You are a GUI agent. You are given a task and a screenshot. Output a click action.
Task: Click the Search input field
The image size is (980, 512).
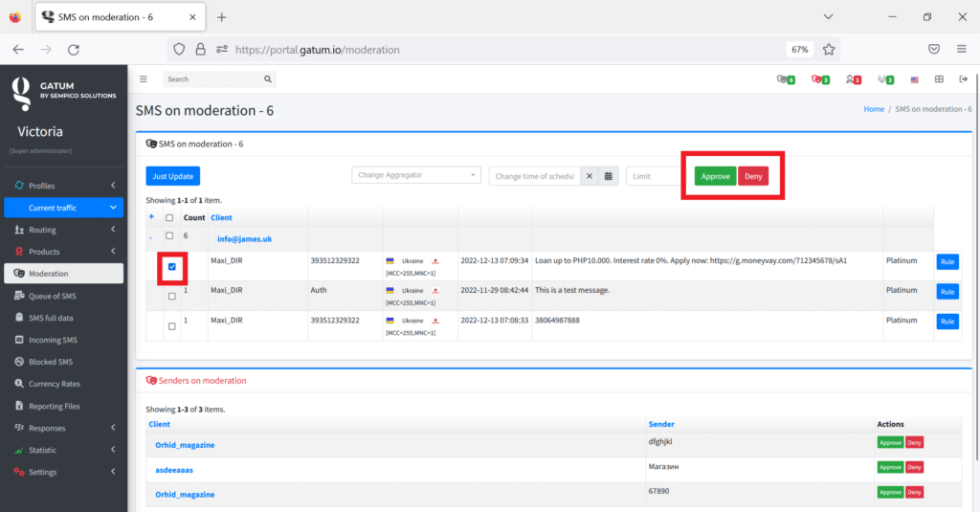coord(213,79)
